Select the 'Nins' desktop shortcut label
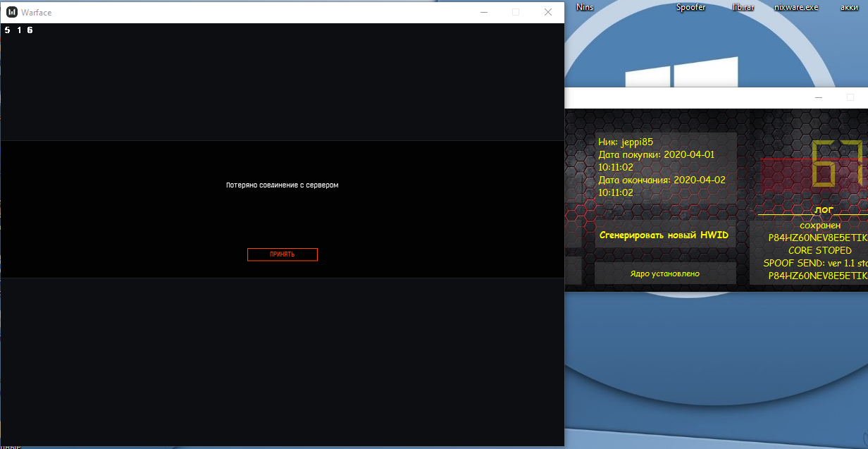 pyautogui.click(x=585, y=7)
